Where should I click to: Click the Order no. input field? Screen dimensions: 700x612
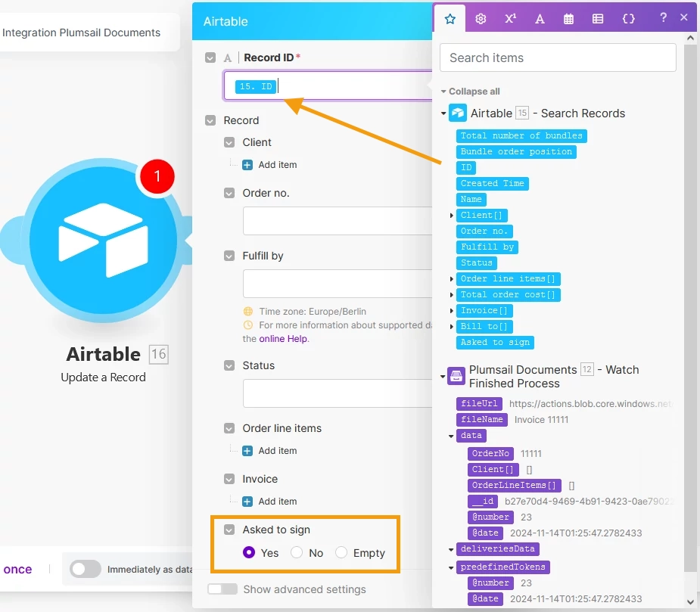(338, 221)
